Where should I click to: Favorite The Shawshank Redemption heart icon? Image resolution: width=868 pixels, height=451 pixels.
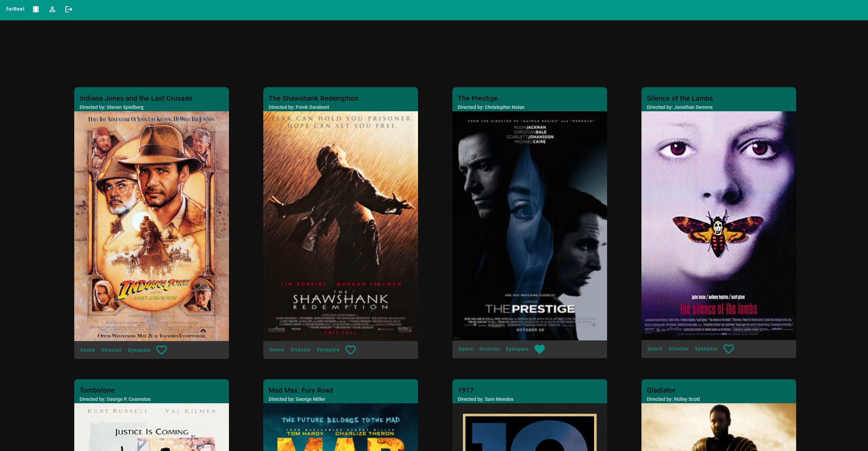351,350
